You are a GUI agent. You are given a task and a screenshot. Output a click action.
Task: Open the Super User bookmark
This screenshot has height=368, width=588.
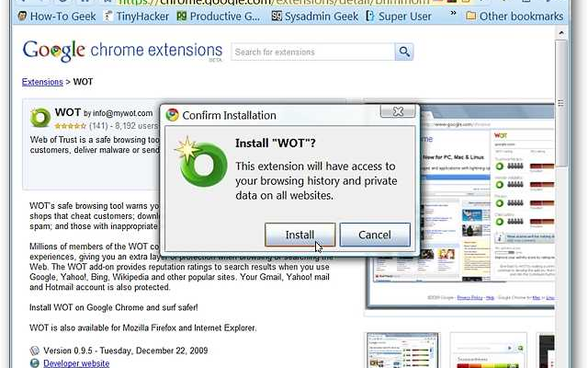click(400, 16)
